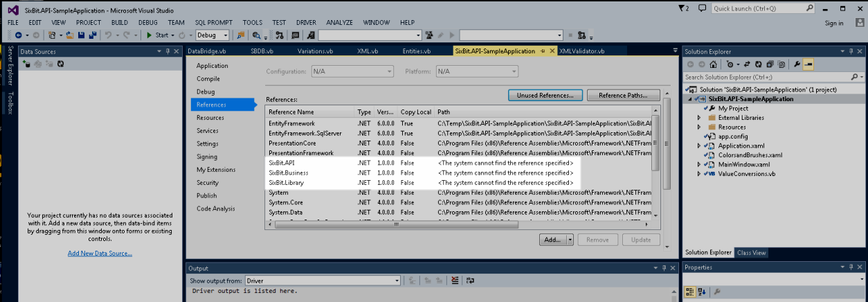The image size is (868, 302).
Task: Click the New Project toolbar icon
Action: tap(53, 35)
